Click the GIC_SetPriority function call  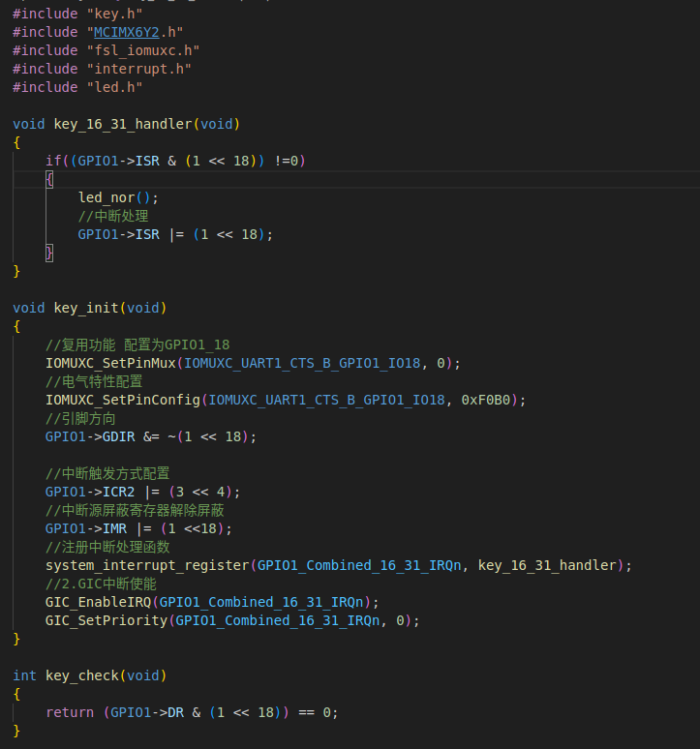click(x=107, y=621)
